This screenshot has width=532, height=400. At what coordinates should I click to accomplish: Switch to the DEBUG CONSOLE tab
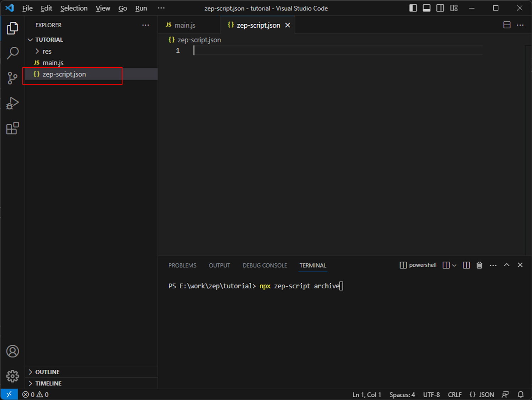[265, 266]
